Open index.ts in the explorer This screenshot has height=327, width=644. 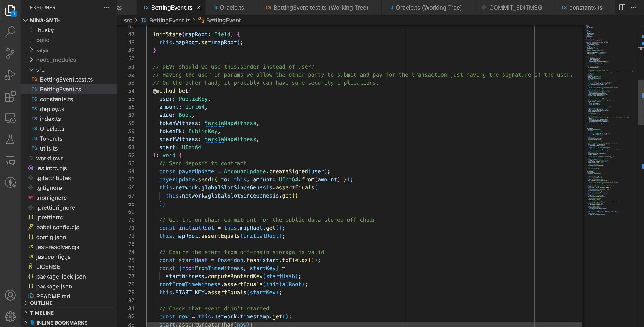coord(69,119)
